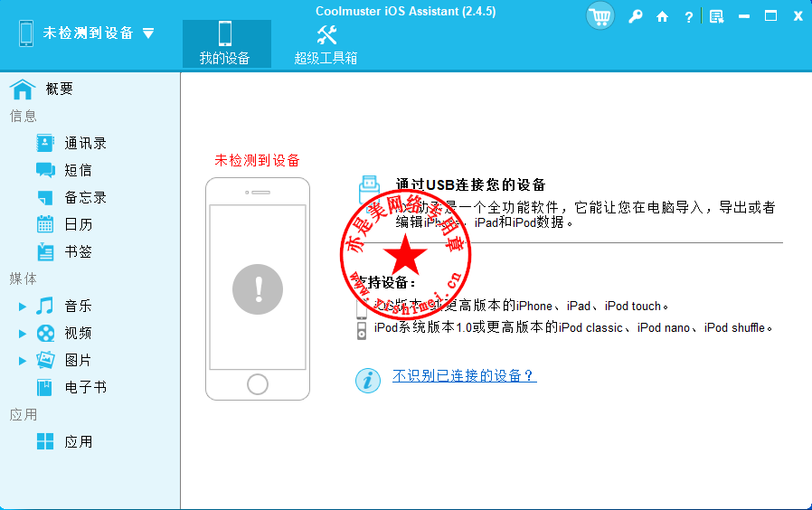
Task: Click the blue info icon
Action: point(368,381)
